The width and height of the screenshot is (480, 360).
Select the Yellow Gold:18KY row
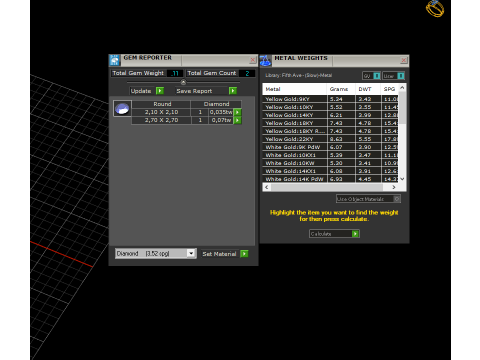[330, 123]
